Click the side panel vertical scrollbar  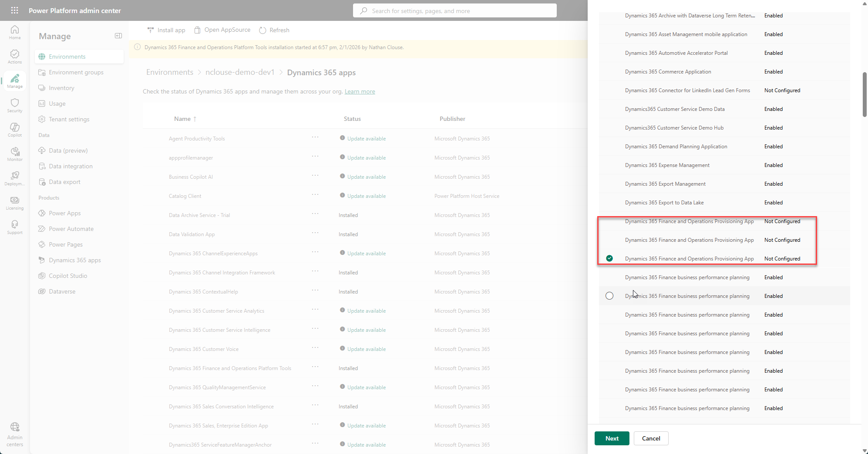coord(865,94)
